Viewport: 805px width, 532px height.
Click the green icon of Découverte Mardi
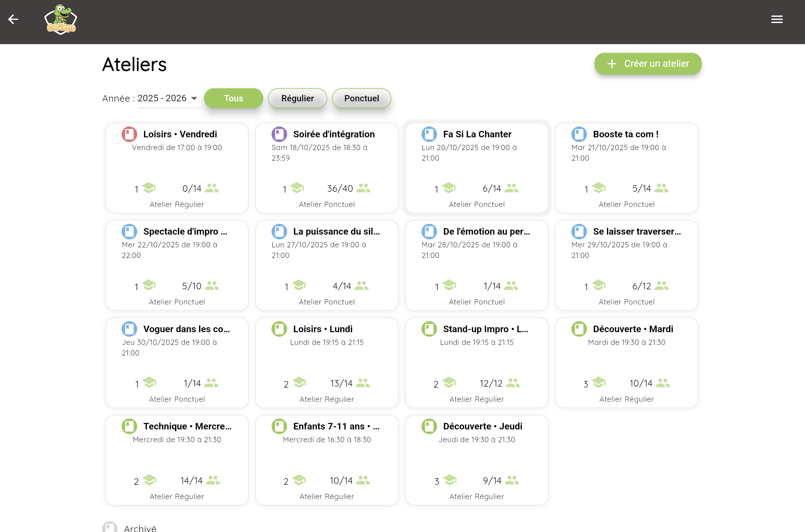click(579, 329)
